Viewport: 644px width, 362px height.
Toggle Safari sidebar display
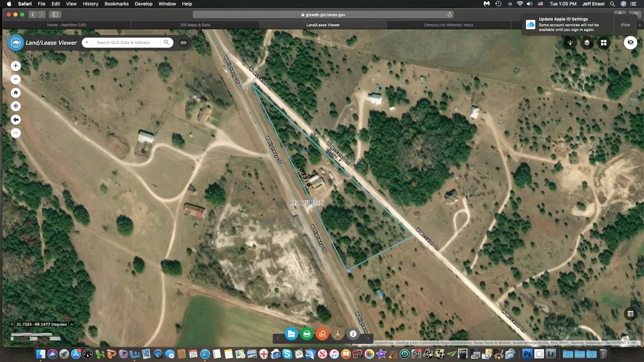(x=55, y=14)
